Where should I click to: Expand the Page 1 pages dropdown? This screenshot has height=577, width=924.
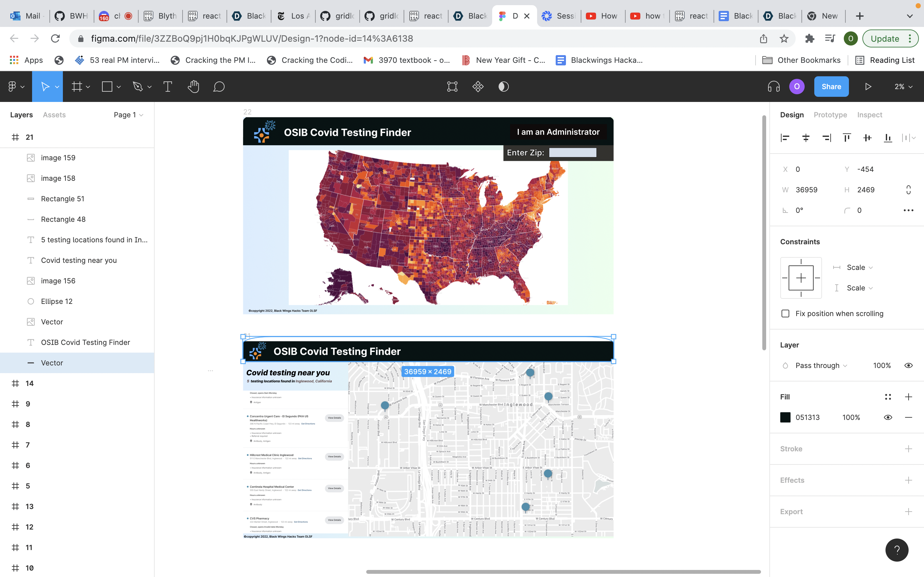point(128,115)
